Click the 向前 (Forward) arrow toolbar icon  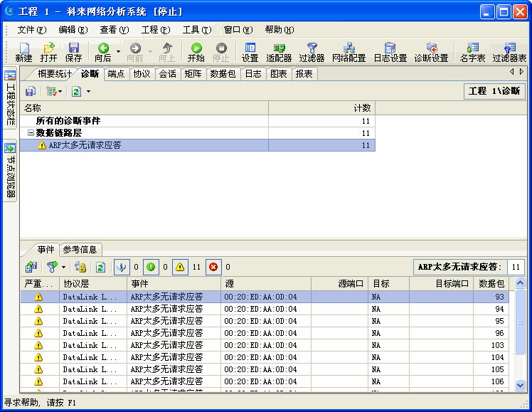(x=135, y=48)
